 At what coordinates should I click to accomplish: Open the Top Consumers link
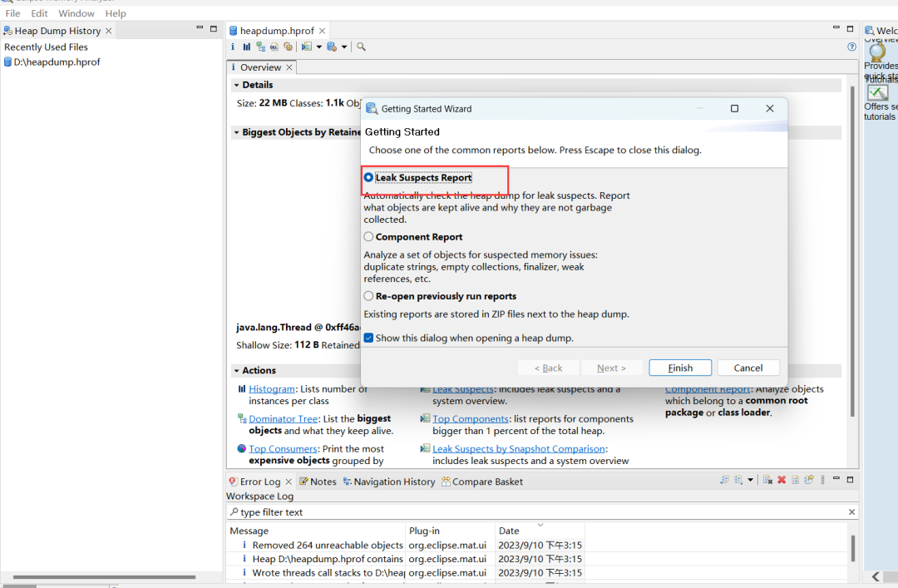point(283,449)
